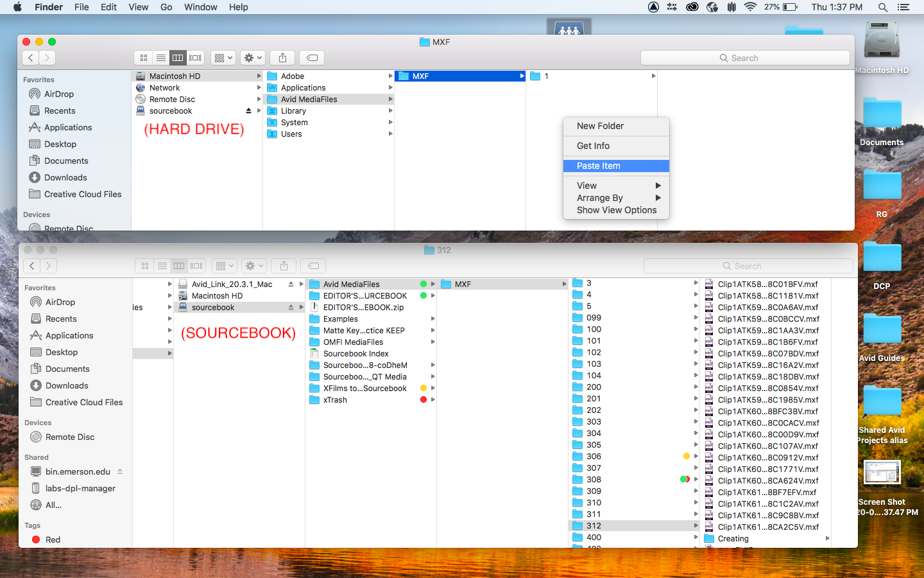Eject sourcebook in top window column
This screenshot has height=578, width=924.
click(249, 111)
